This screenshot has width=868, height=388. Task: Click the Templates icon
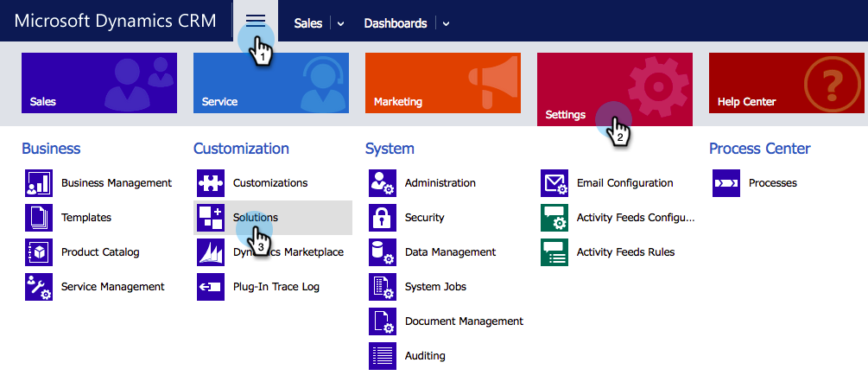coord(39,218)
